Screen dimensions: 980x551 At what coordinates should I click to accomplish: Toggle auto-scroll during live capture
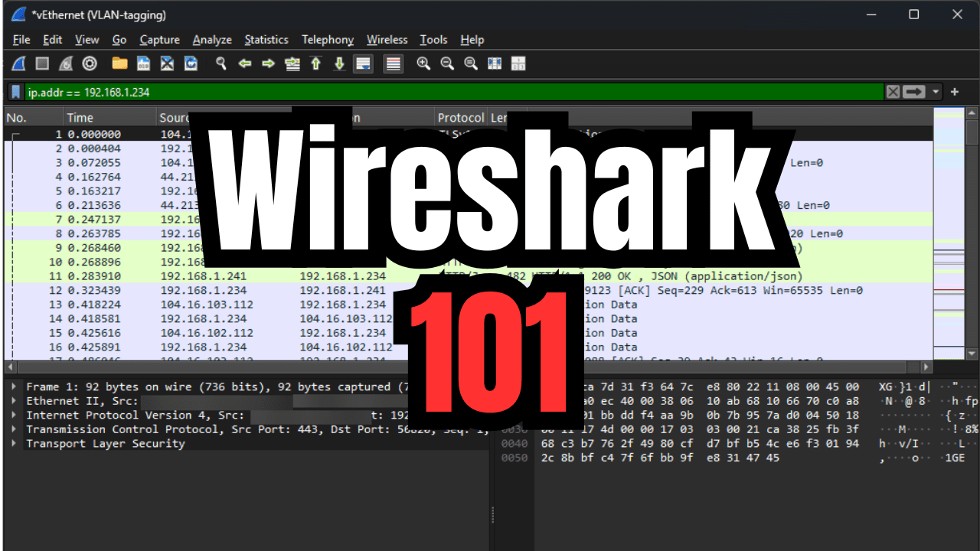[363, 64]
